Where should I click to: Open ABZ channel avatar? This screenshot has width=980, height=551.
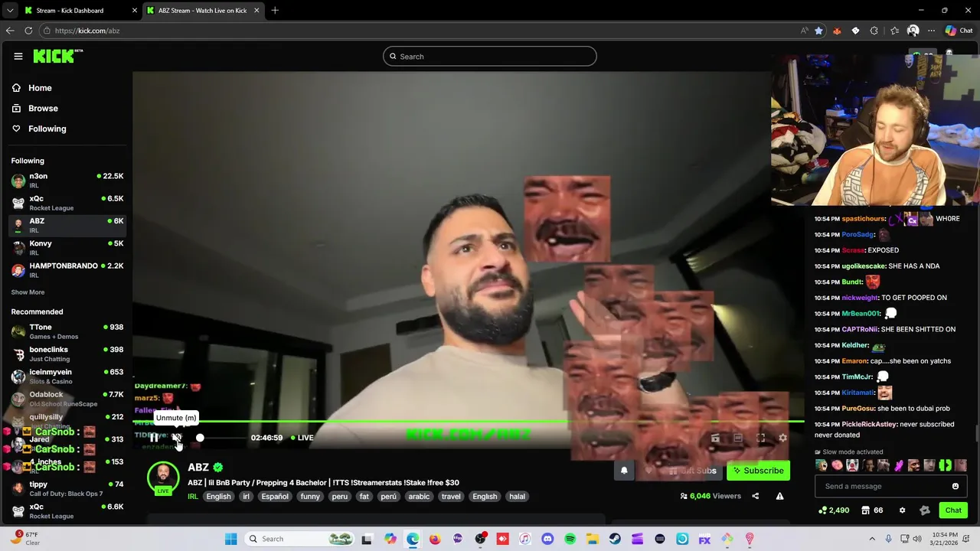tap(163, 477)
